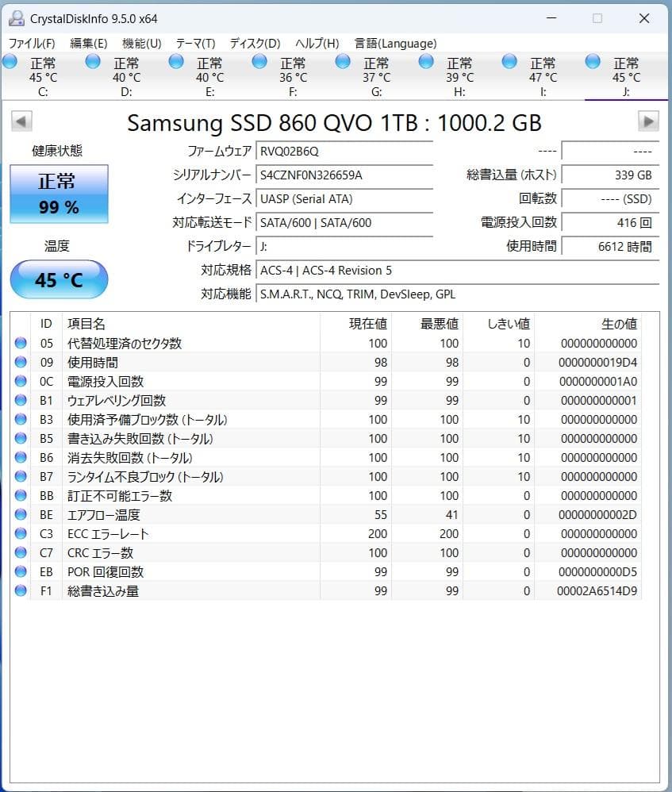Click the ID column header
Viewport: 672px width, 792px height.
coord(47,324)
